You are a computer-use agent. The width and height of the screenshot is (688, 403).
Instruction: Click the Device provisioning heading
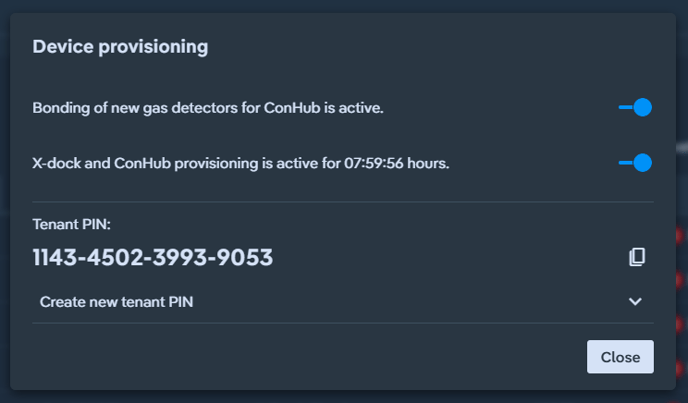[x=120, y=47]
